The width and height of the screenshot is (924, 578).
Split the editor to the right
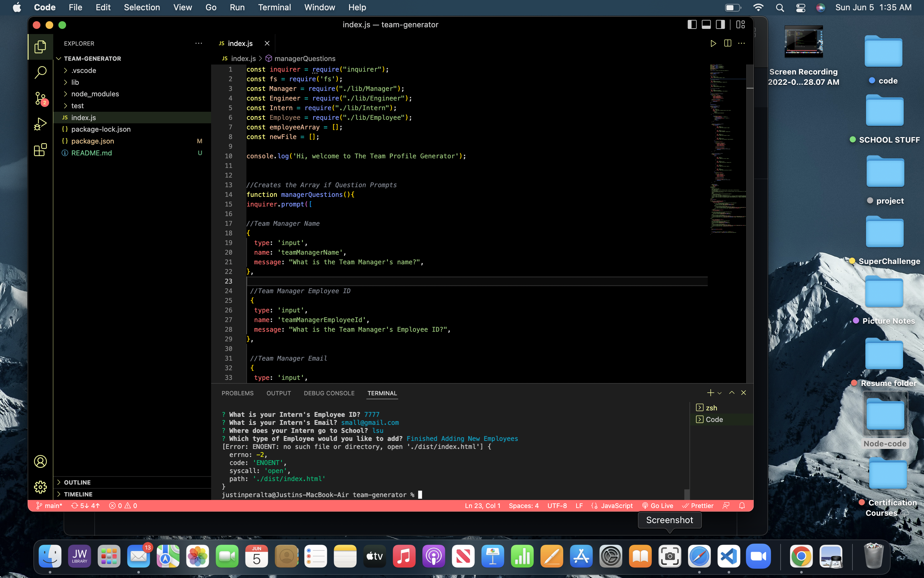(728, 44)
